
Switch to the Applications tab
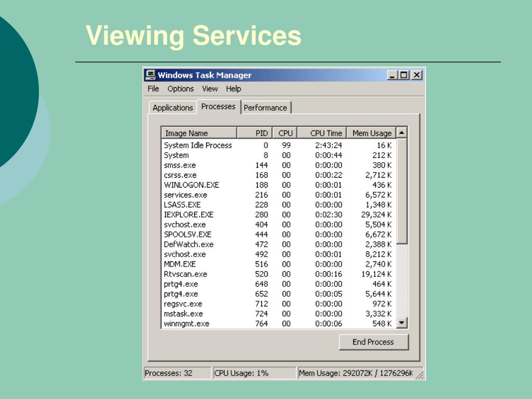(172, 108)
